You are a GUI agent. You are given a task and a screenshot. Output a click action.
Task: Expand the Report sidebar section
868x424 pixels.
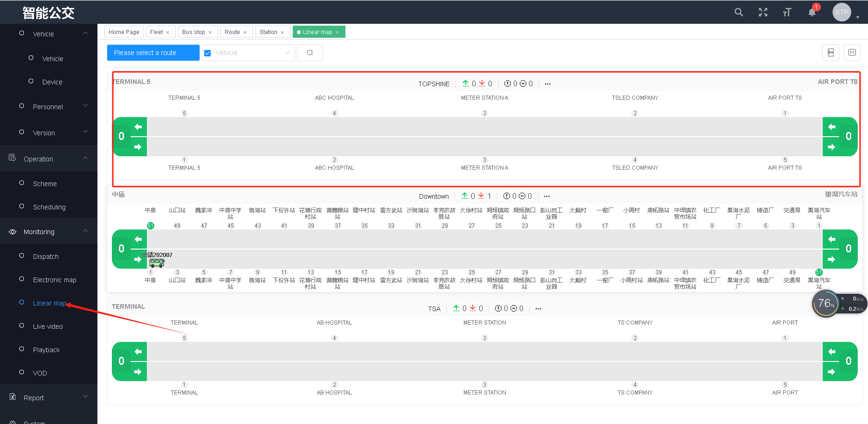click(48, 398)
